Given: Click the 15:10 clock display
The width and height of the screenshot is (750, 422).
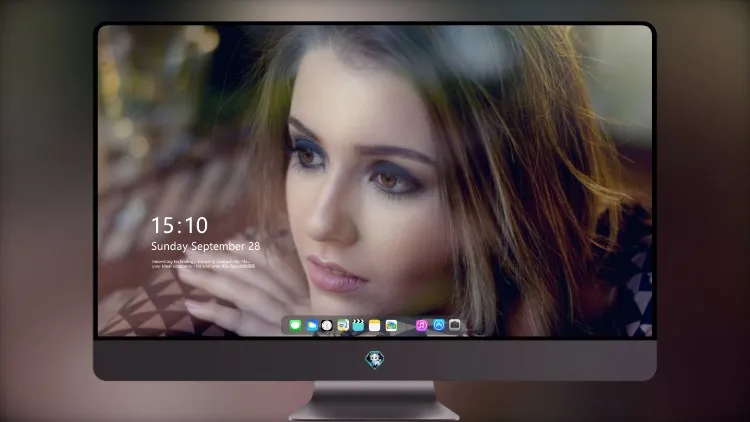Looking at the screenshot, I should (179, 225).
